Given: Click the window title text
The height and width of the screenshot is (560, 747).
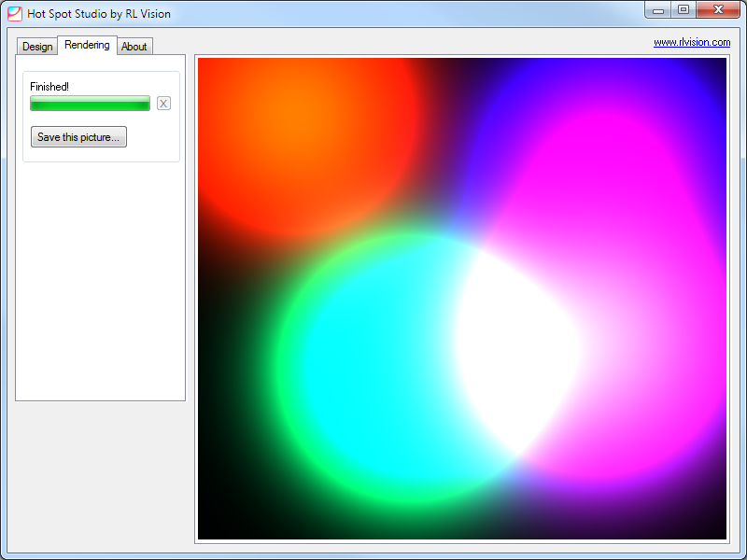Looking at the screenshot, I should point(99,14).
